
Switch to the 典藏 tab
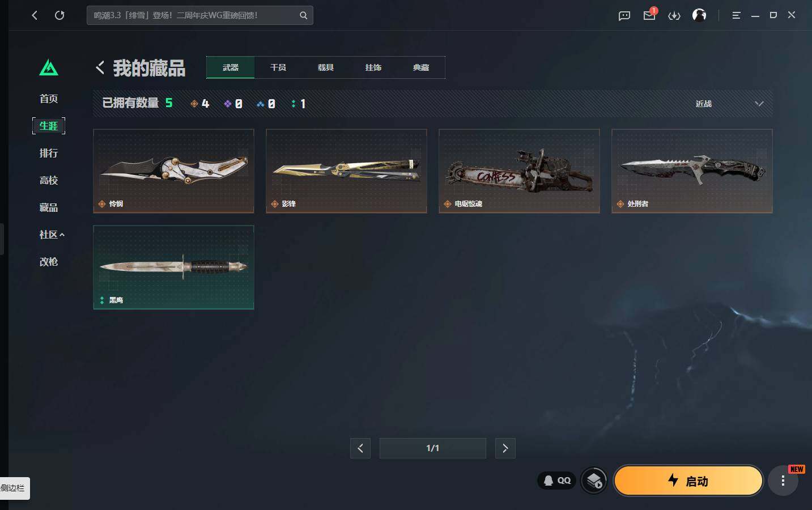click(421, 67)
